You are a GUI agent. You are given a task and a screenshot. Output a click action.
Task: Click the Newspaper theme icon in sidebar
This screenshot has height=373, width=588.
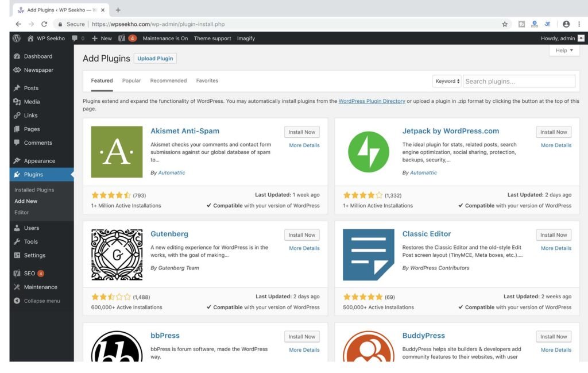[x=17, y=70]
